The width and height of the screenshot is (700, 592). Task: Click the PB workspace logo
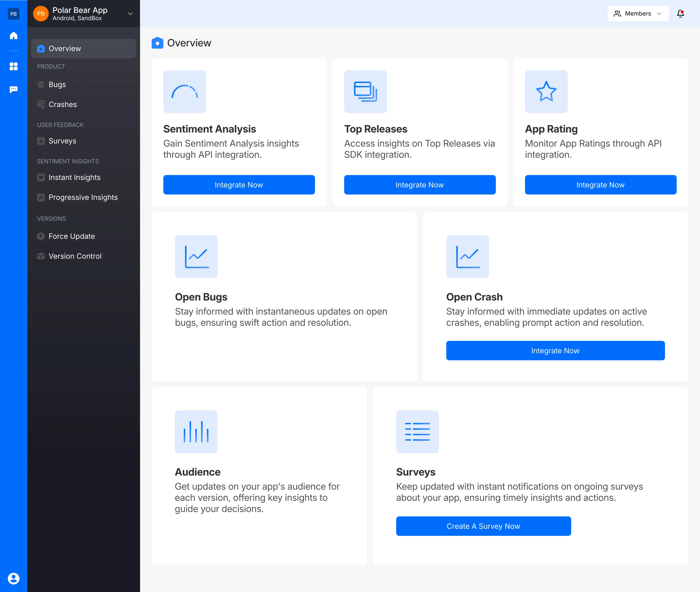pyautogui.click(x=13, y=14)
